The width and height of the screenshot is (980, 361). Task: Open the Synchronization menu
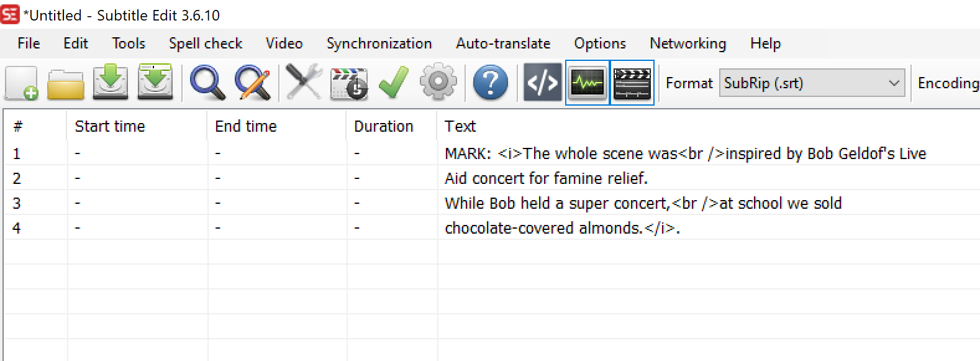pos(379,43)
